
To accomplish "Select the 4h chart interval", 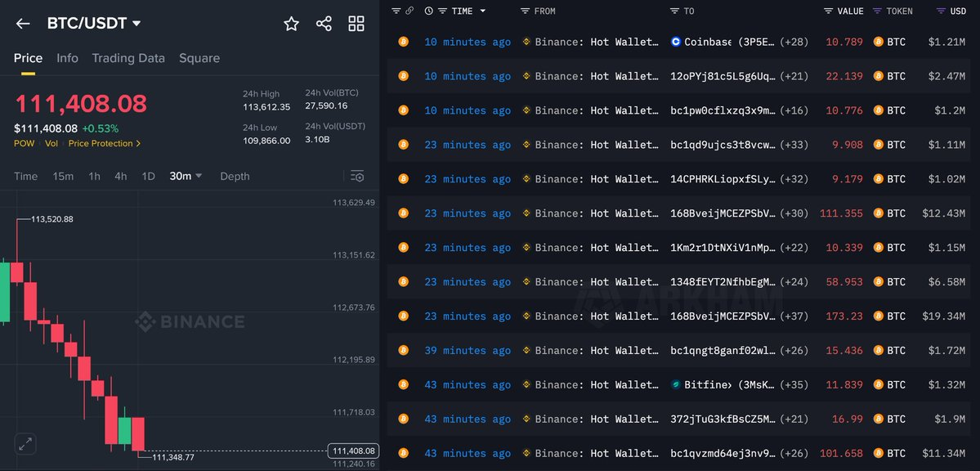I will pyautogui.click(x=121, y=177).
